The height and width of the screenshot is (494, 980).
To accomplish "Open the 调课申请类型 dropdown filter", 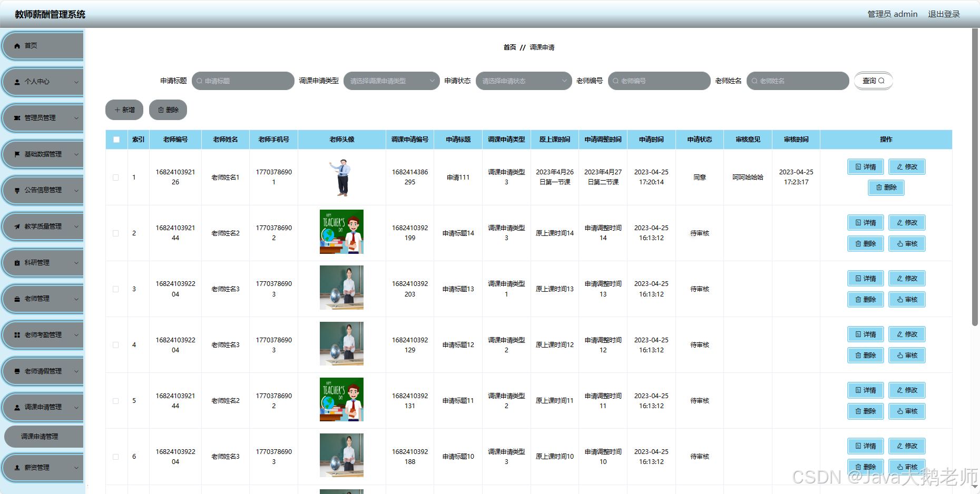I will (x=391, y=81).
